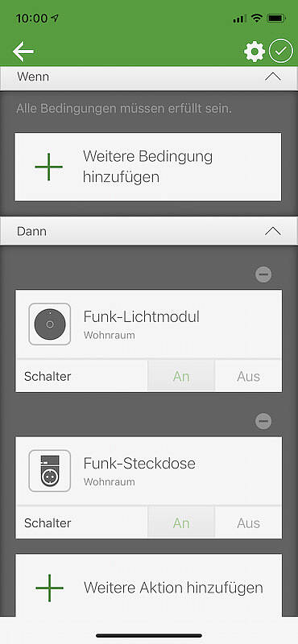
Task: Tap the green plus for Weitere Aktion
Action: 49,588
